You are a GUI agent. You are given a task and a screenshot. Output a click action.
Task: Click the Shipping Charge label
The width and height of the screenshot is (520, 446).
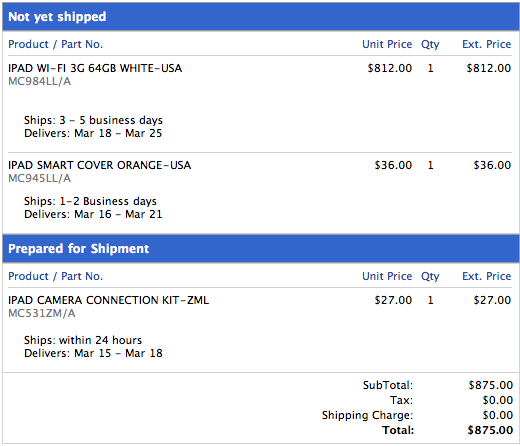(367, 415)
